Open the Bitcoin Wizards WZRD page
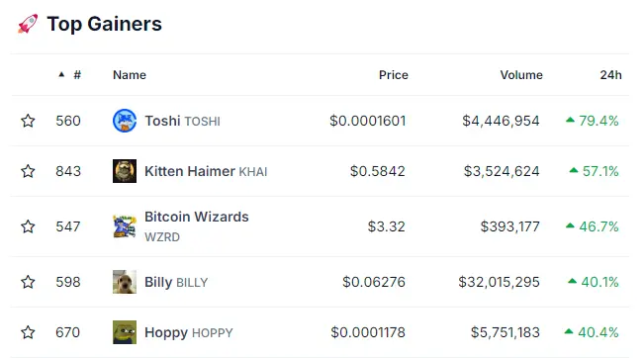The width and height of the screenshot is (644, 358). [x=196, y=226]
